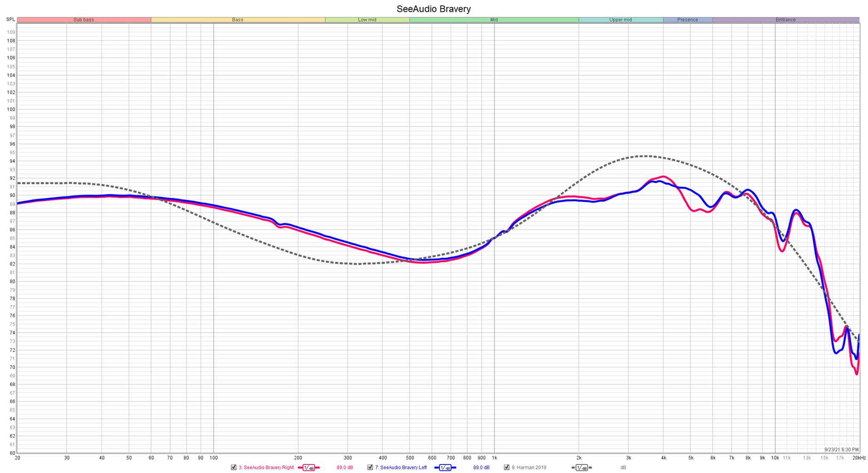Screen dimensions: 868x473
Task: Click the blue 89.0 dB readout
Action: tap(481, 467)
